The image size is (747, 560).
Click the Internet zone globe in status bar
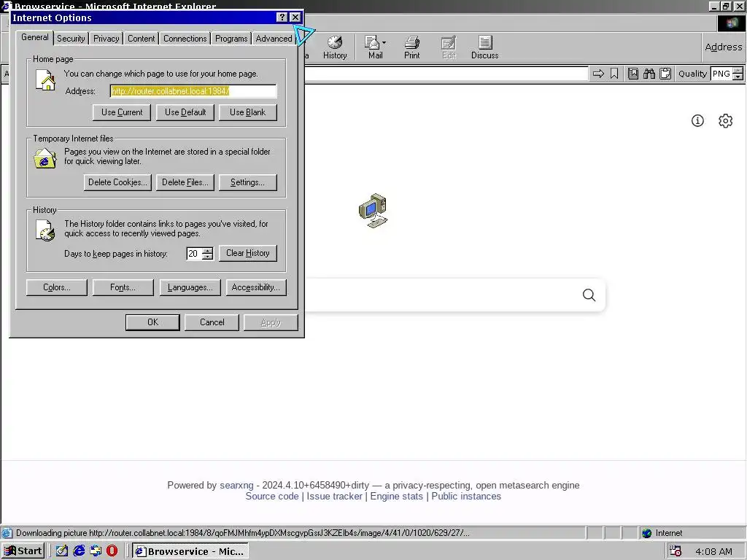[x=646, y=533]
